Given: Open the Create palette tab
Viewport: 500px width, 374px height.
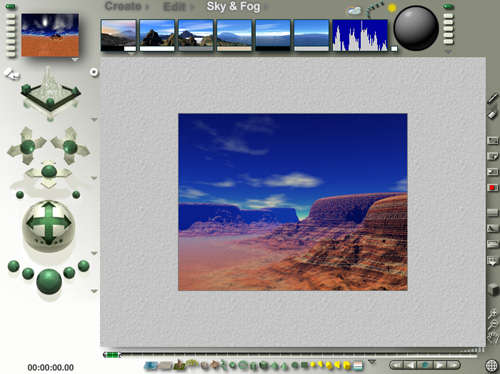Looking at the screenshot, I should coord(123,6).
